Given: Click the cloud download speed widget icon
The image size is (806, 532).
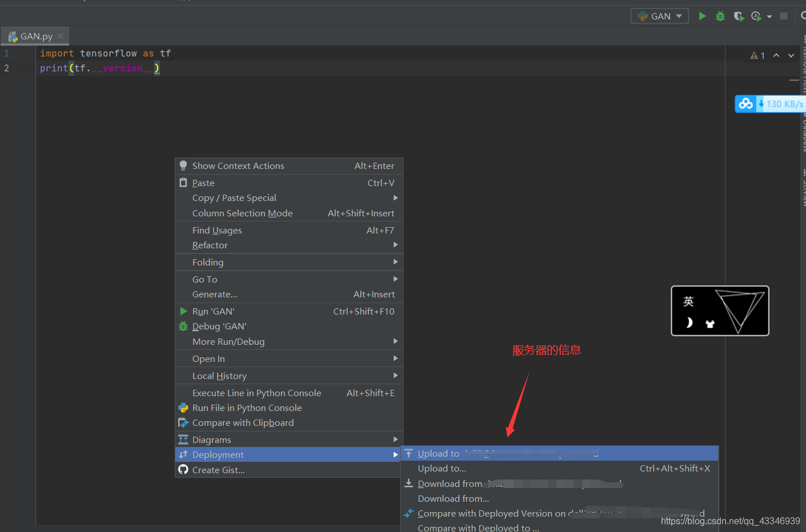Looking at the screenshot, I should click(x=745, y=104).
